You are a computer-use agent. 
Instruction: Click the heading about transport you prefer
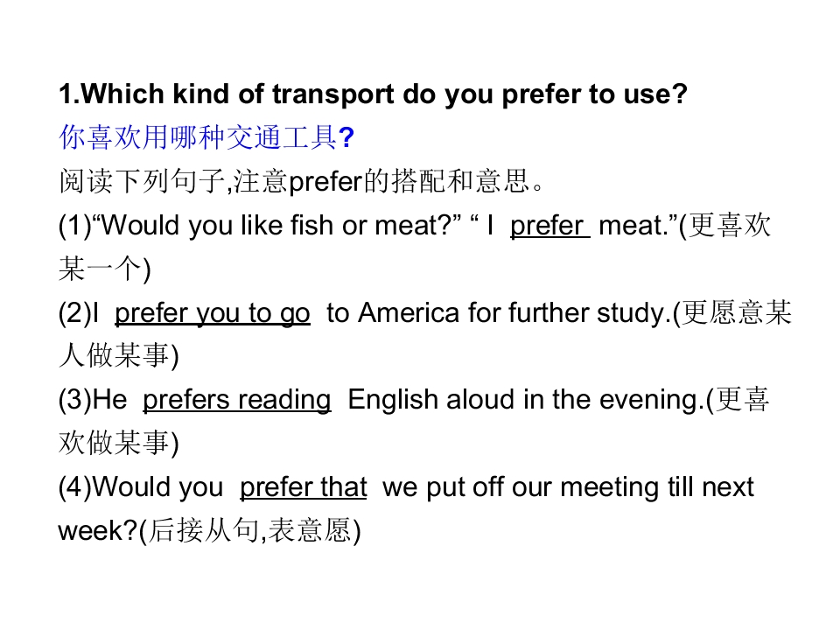pyautogui.click(x=373, y=94)
